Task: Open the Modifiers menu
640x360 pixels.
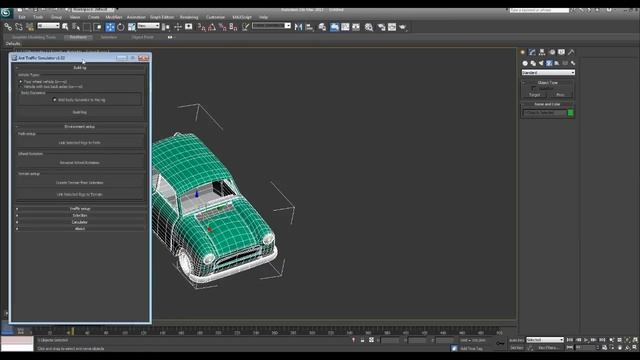Action: [113, 17]
